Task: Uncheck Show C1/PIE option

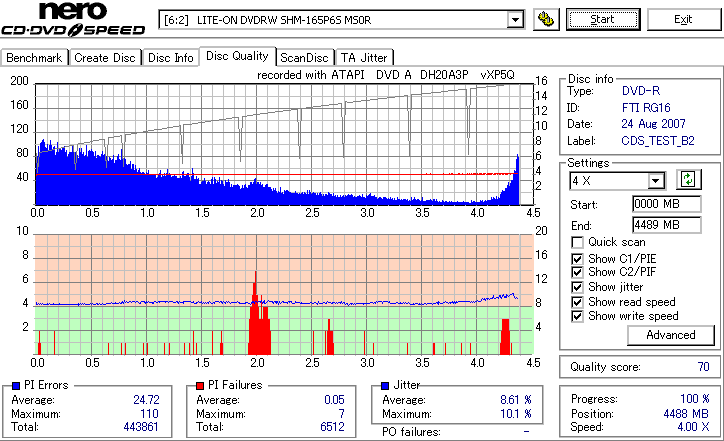Action: point(577,259)
